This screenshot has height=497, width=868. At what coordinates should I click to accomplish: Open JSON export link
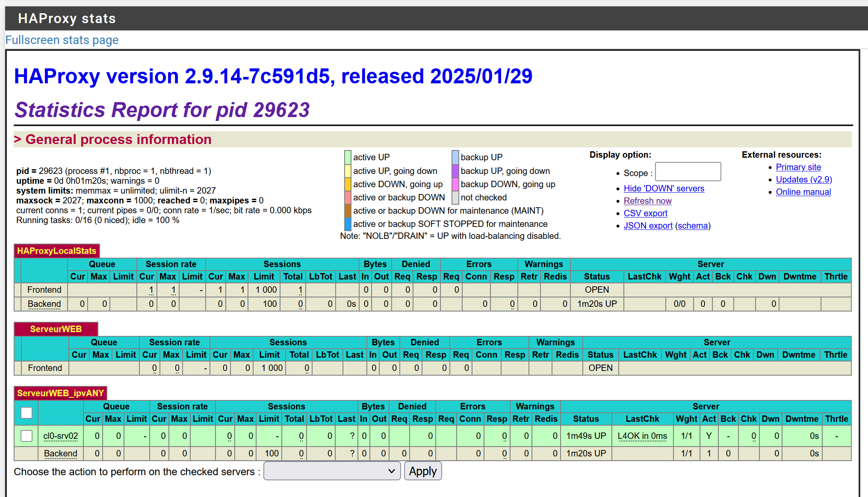pos(648,226)
